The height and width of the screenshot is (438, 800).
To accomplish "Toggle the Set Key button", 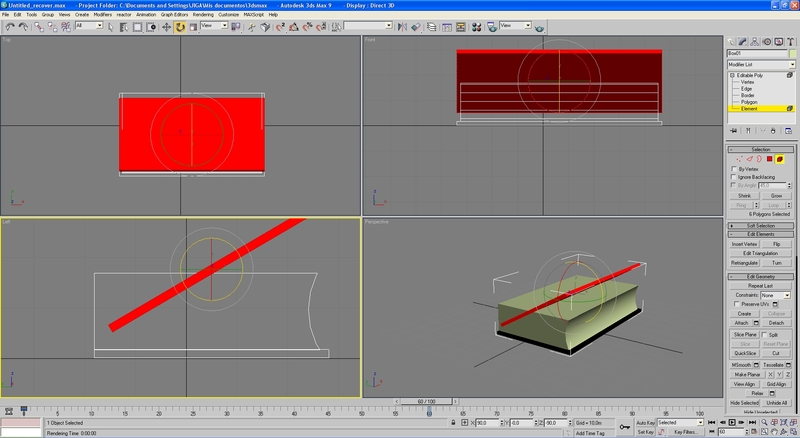I will (645, 432).
